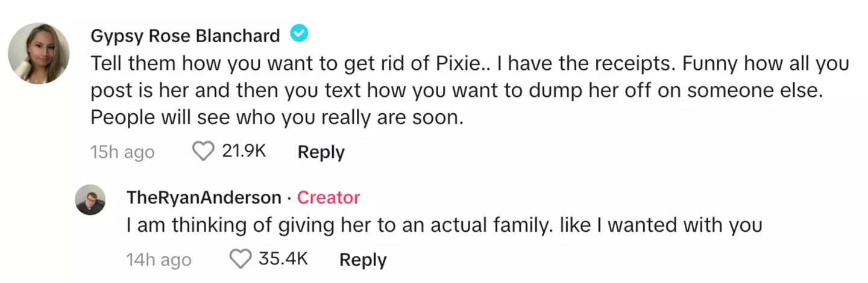Select the 35.4K like count
Image resolution: width=868 pixels, height=283 pixels.
[283, 260]
